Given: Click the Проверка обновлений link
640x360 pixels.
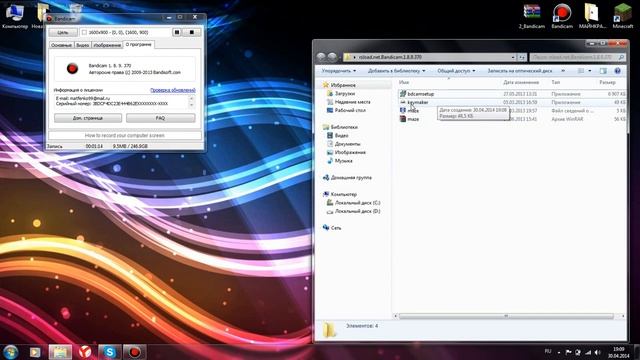Looking at the screenshot, I should 173,90.
